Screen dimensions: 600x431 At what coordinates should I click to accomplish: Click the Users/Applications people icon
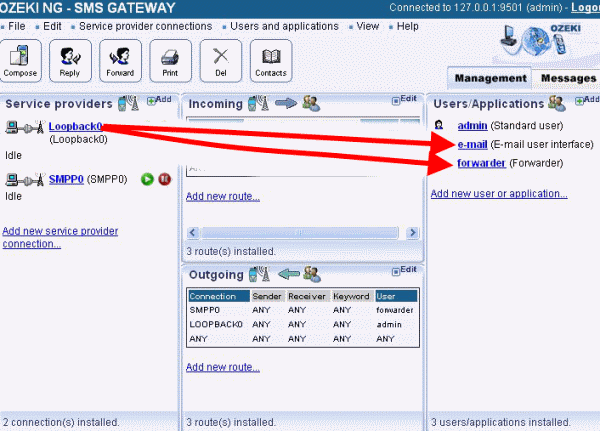[x=557, y=103]
